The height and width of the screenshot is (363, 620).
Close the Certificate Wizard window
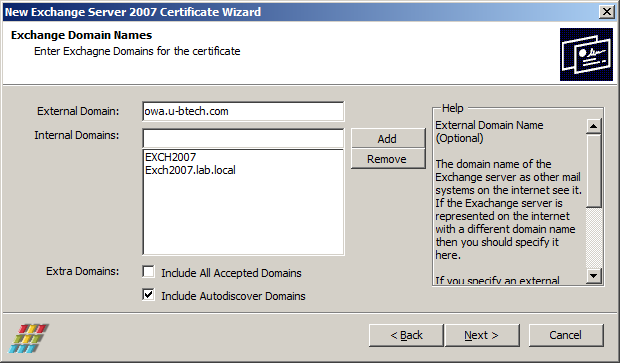(607, 12)
